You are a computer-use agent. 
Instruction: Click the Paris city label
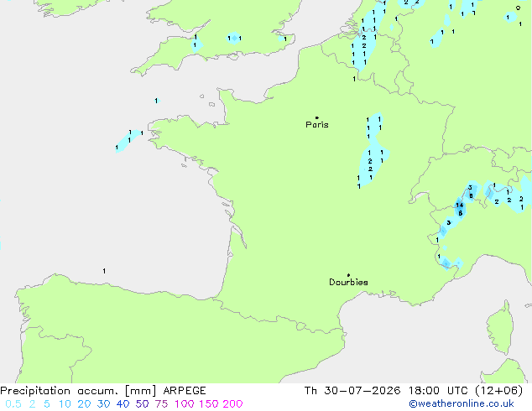click(x=317, y=125)
